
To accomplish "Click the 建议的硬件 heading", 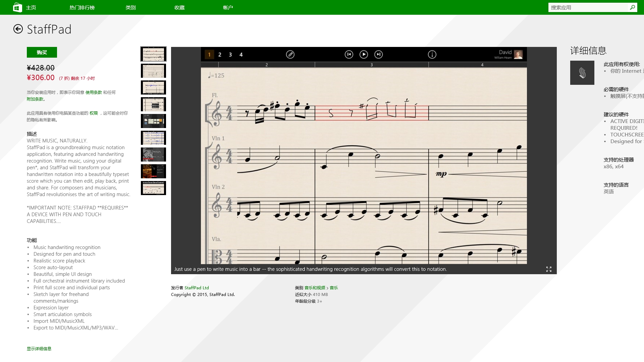I will (x=616, y=114).
